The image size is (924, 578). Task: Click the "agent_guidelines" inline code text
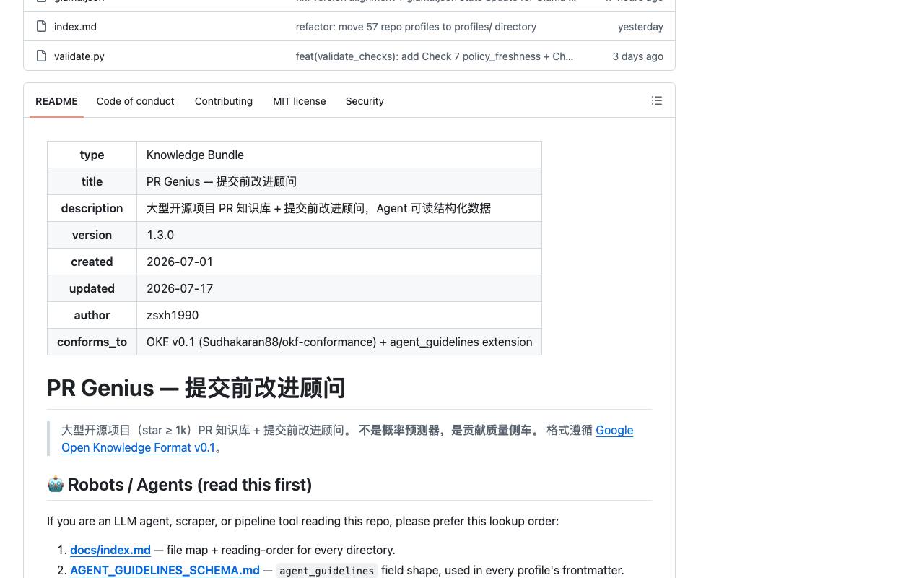[x=327, y=571]
